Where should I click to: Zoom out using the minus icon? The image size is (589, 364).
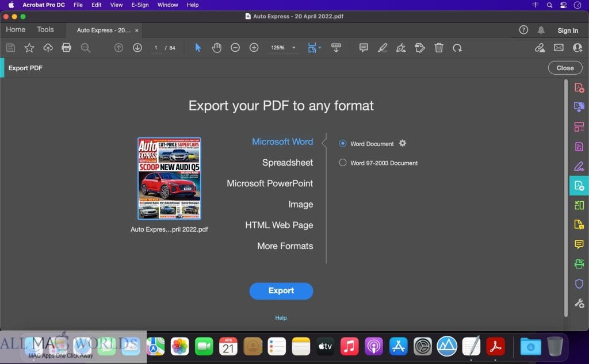coord(235,48)
